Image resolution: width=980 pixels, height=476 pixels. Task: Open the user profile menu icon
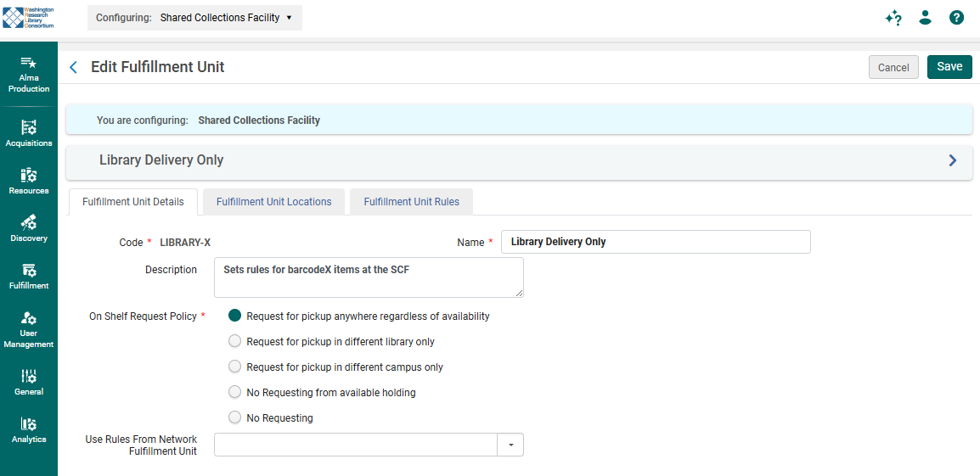tap(925, 18)
